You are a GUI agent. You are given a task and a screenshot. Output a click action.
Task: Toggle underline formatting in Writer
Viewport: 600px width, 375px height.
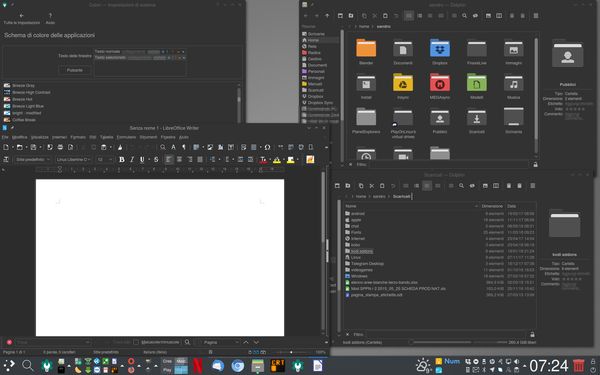(x=142, y=160)
